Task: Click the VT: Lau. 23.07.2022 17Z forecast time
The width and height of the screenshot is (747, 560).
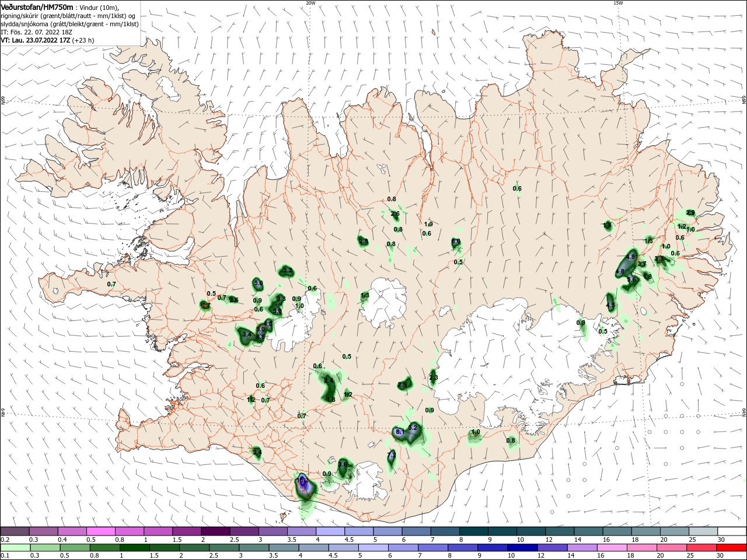Action: pos(36,40)
